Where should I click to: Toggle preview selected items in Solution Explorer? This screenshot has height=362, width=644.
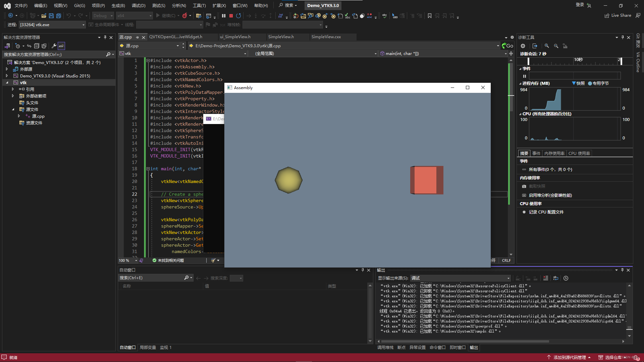click(x=61, y=46)
